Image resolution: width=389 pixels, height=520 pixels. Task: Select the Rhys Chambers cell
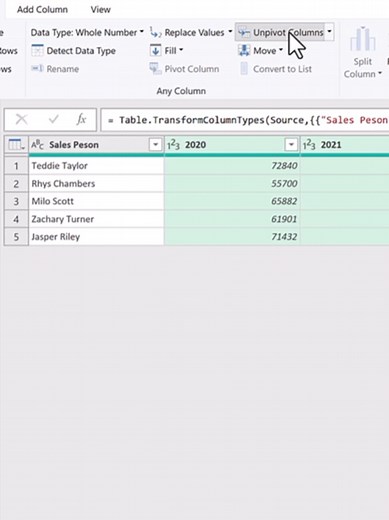(x=96, y=183)
